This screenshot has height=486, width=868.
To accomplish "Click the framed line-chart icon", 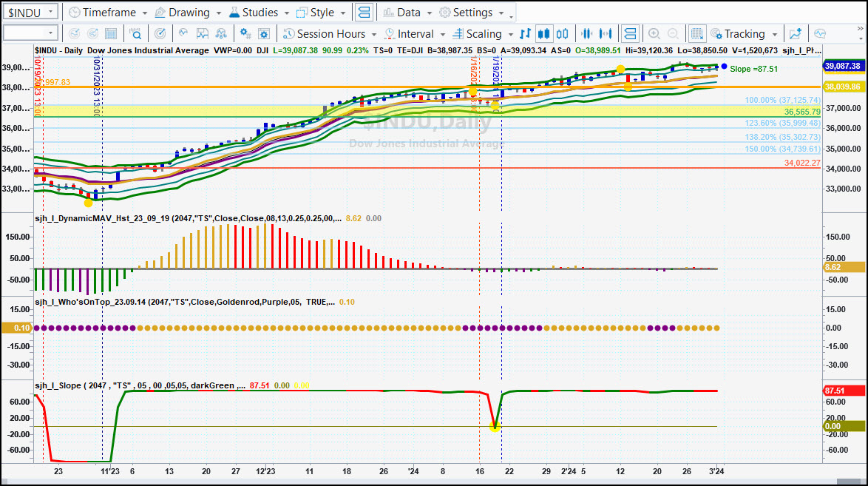I will tap(203, 34).
